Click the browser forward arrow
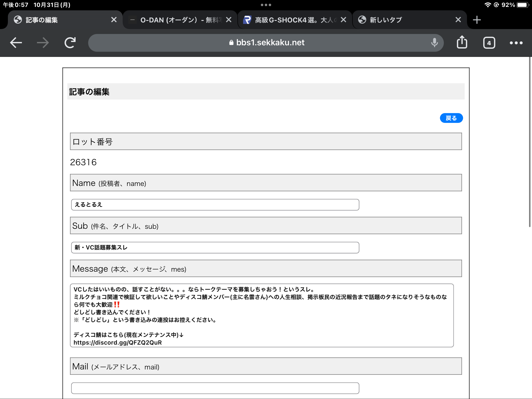 (x=43, y=43)
